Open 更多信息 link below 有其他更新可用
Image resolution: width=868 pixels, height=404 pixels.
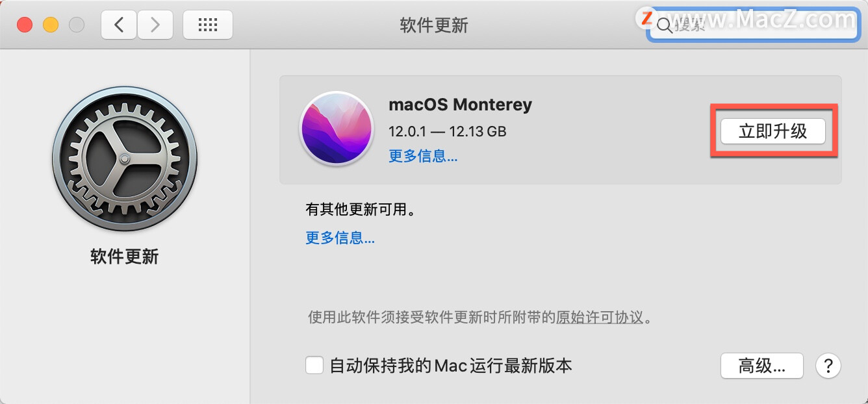pos(340,238)
